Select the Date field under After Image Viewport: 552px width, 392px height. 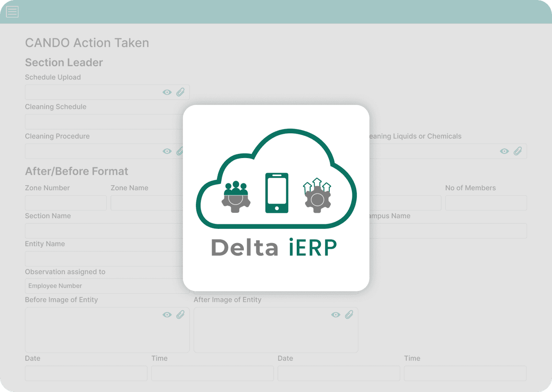pyautogui.click(x=339, y=373)
